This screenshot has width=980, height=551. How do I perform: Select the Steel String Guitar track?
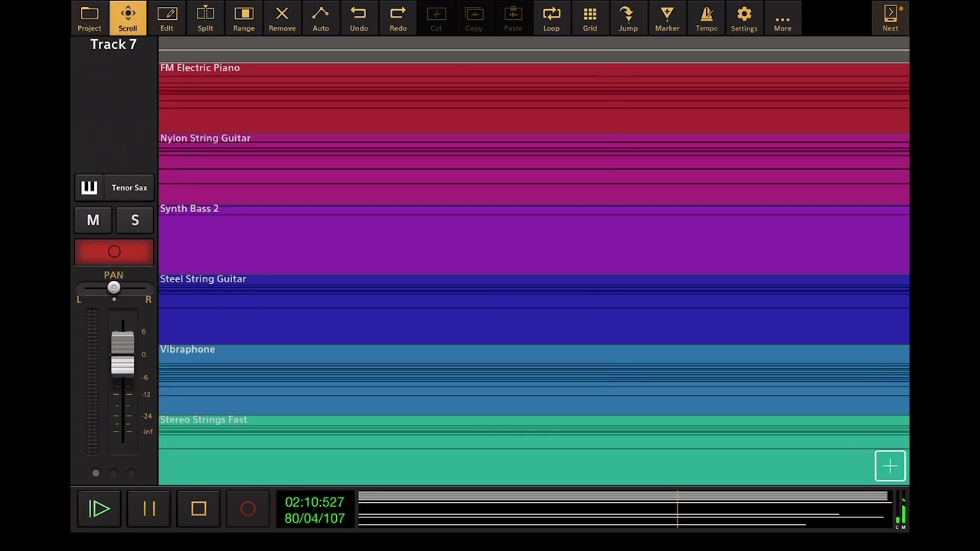pyautogui.click(x=534, y=309)
